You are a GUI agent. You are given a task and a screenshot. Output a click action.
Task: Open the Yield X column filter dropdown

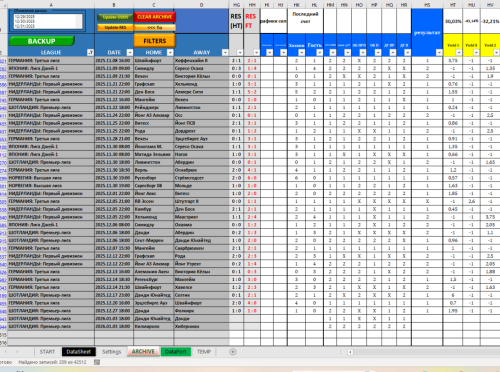point(476,53)
